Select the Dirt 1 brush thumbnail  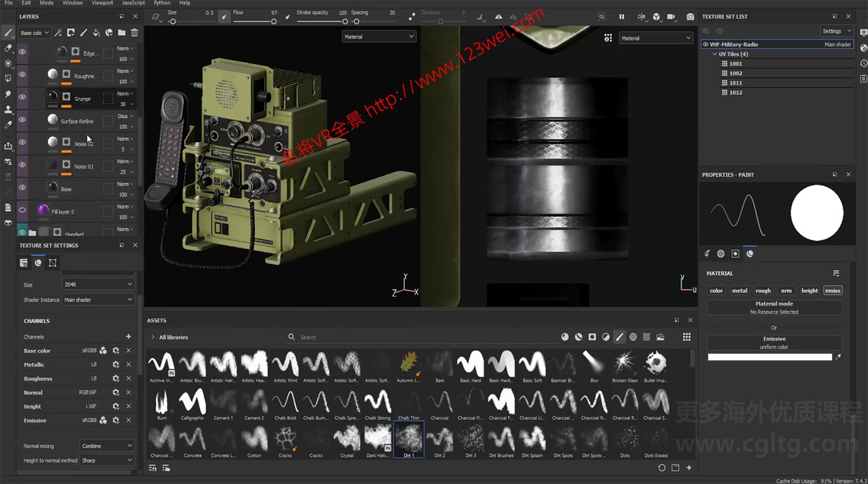coord(409,440)
